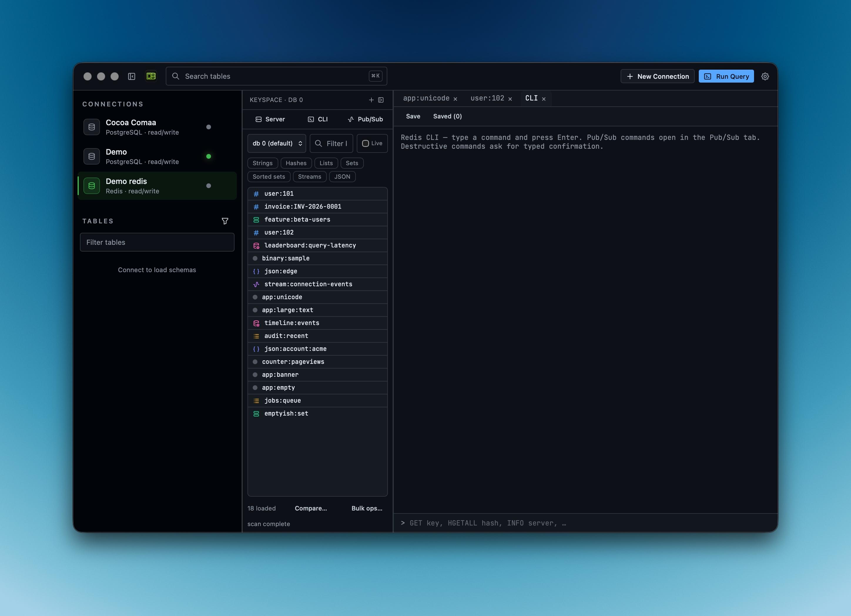Focus the Search tables field
The image size is (851, 616).
click(276, 76)
